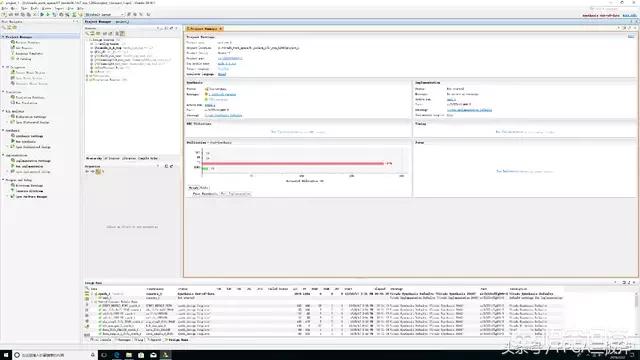Click Run Simulation in Flow Navigator
Image resolution: width=640 pixels, height=360 pixels.
pyautogui.click(x=27, y=103)
